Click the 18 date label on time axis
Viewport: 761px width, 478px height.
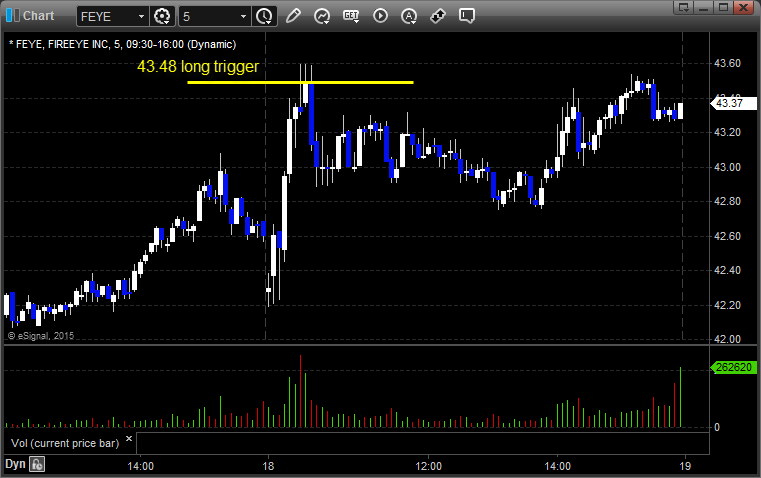268,466
